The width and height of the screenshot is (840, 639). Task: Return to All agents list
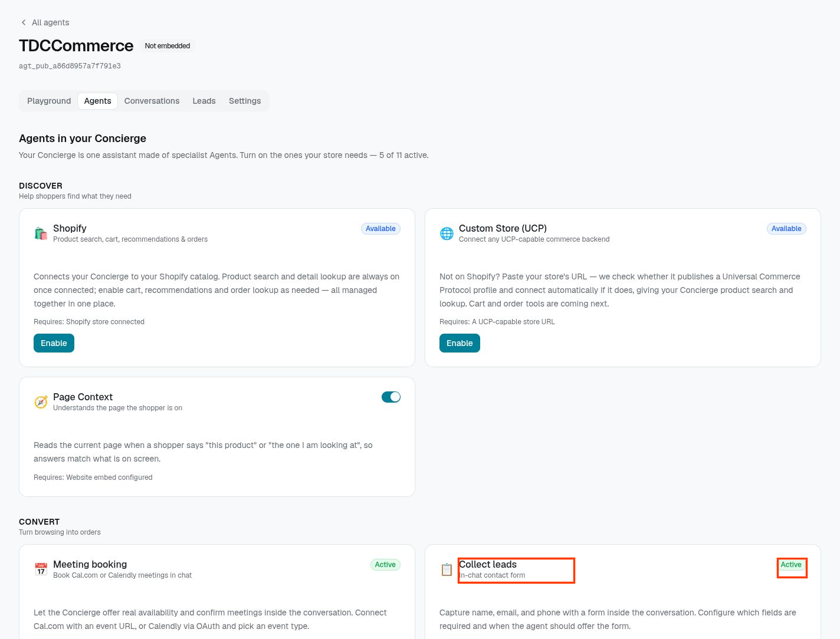click(50, 22)
